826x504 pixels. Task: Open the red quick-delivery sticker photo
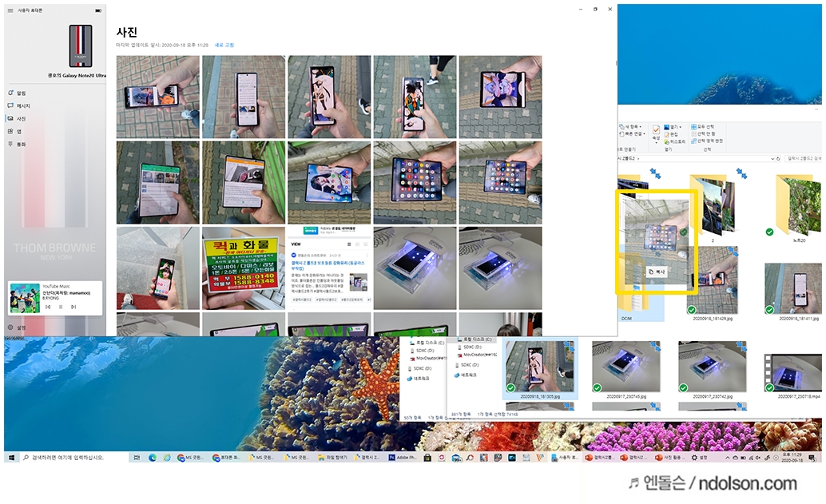tap(244, 268)
